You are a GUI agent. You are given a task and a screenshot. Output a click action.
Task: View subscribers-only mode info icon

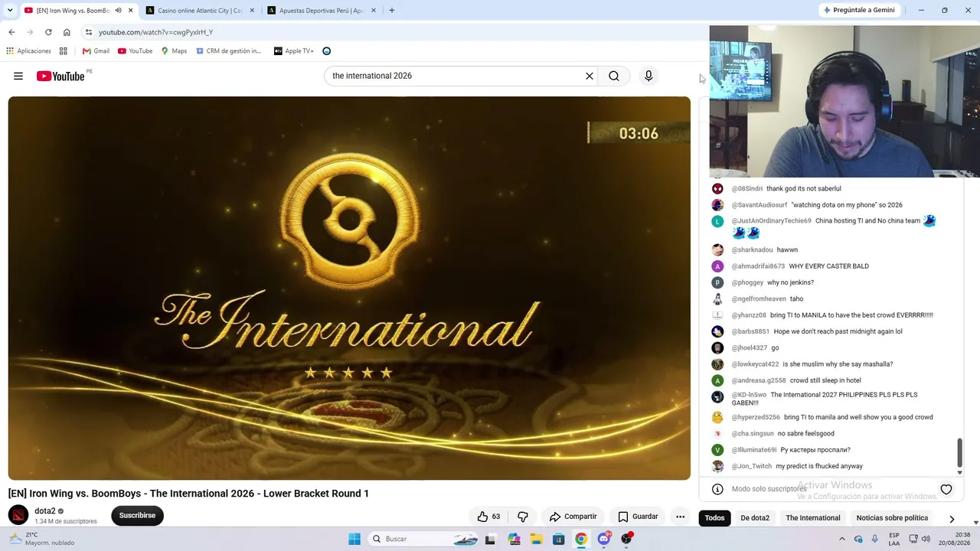click(717, 489)
